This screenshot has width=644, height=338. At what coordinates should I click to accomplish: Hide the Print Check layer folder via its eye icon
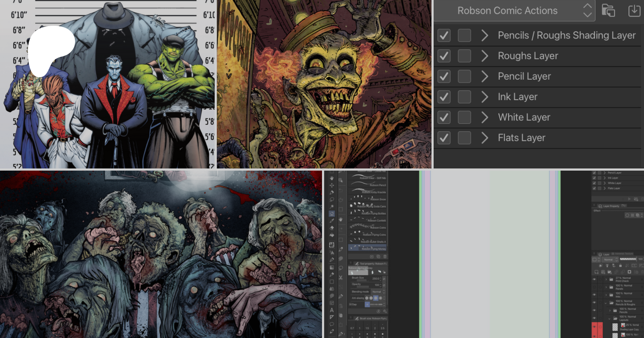pyautogui.click(x=594, y=279)
